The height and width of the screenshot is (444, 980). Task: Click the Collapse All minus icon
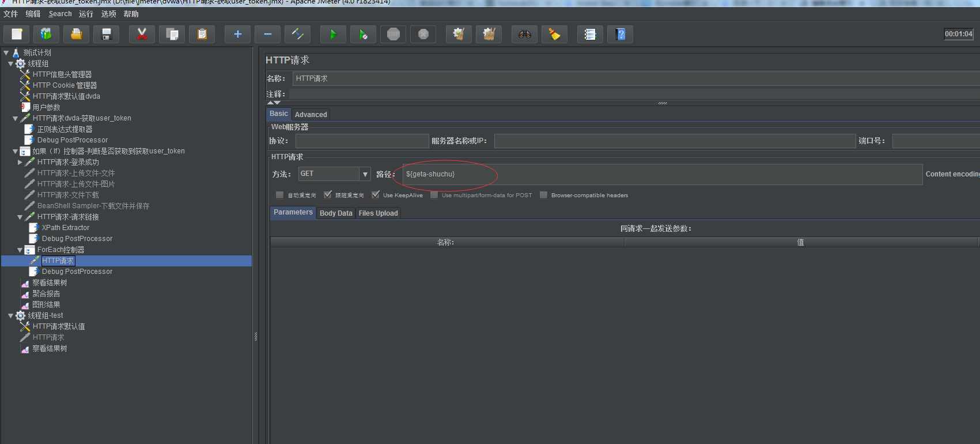tap(267, 34)
